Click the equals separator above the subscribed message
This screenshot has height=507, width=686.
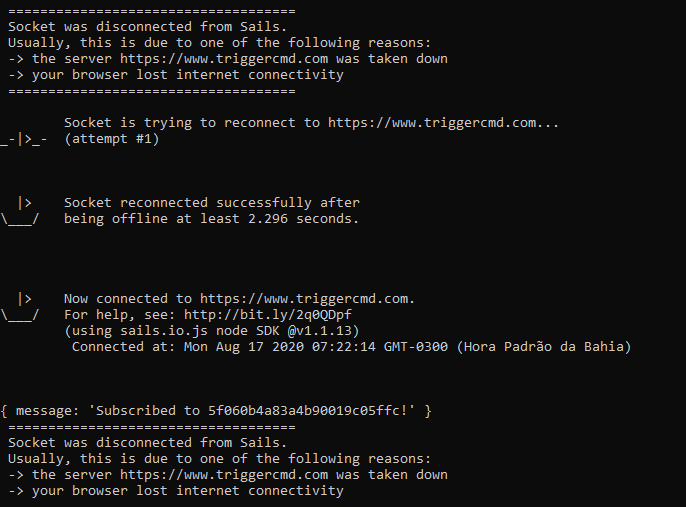pos(152,427)
